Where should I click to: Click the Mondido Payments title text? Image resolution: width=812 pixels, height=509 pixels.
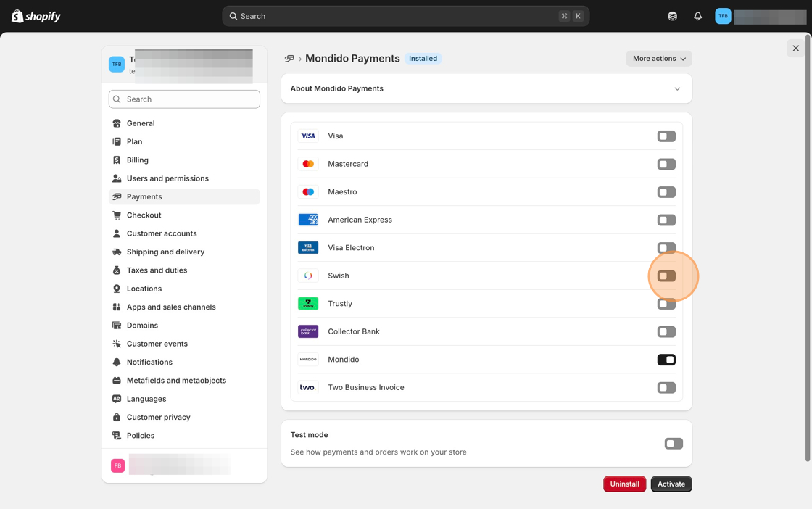click(352, 59)
